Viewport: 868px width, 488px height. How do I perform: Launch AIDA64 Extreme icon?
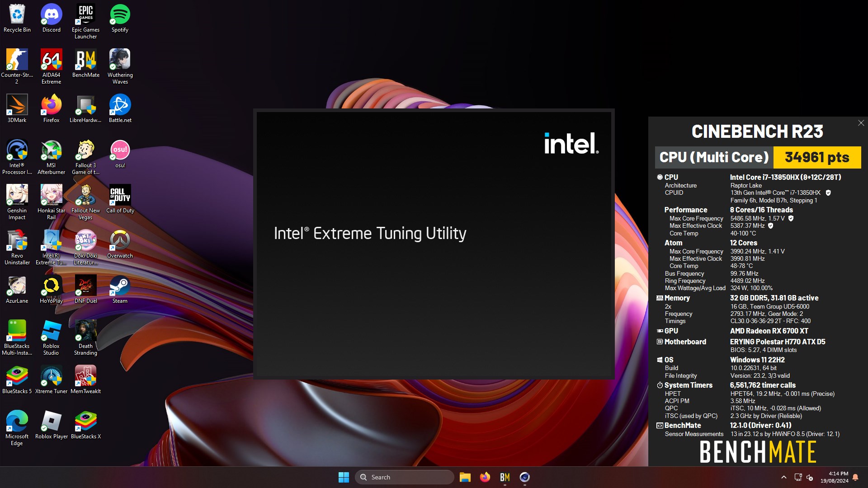pyautogui.click(x=52, y=67)
